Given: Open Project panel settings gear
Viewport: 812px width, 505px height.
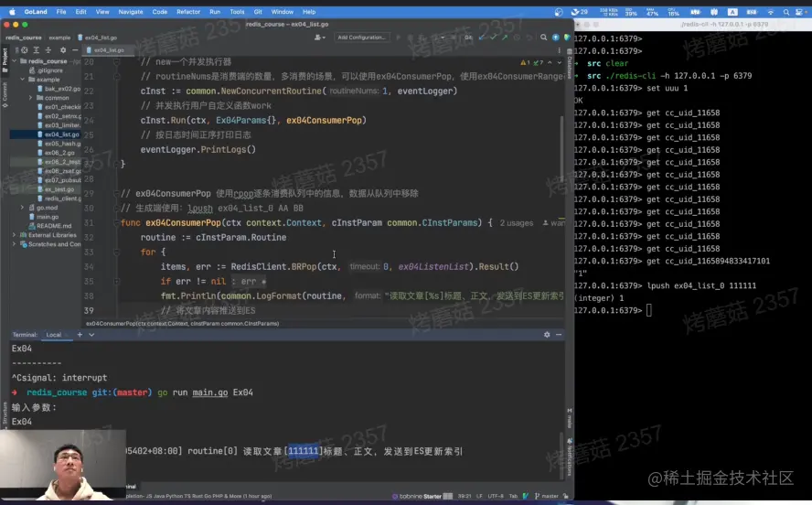Looking at the screenshot, I should [63, 50].
